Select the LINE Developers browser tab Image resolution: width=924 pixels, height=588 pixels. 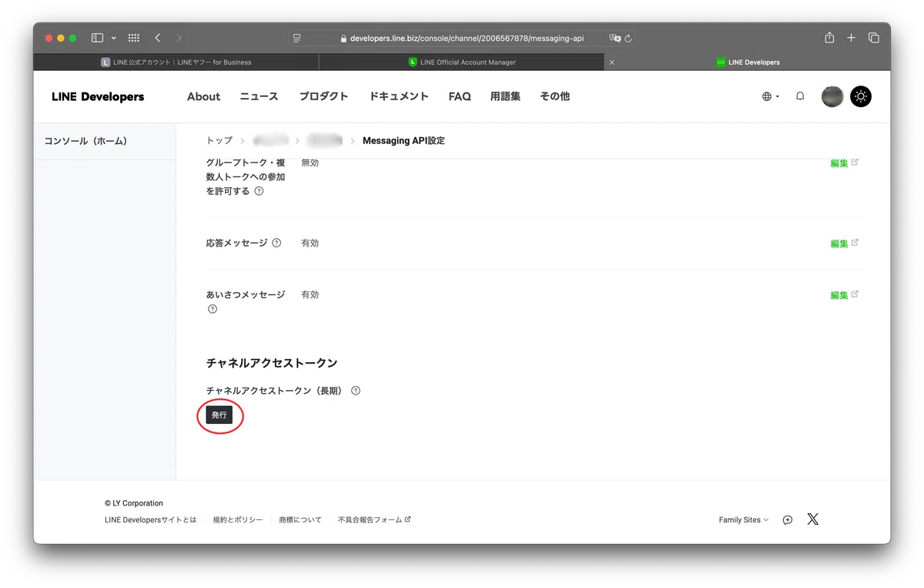(748, 62)
